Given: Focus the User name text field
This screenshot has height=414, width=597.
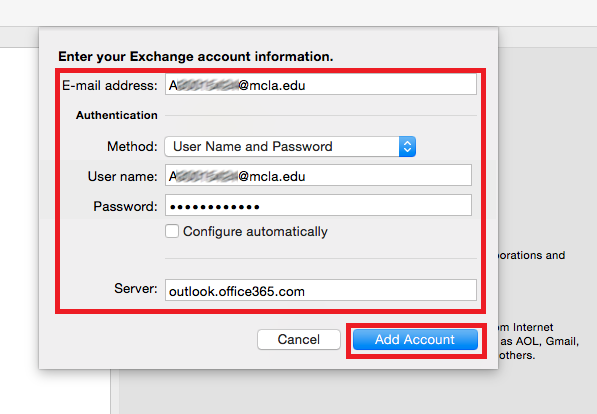Looking at the screenshot, I should tap(318, 175).
